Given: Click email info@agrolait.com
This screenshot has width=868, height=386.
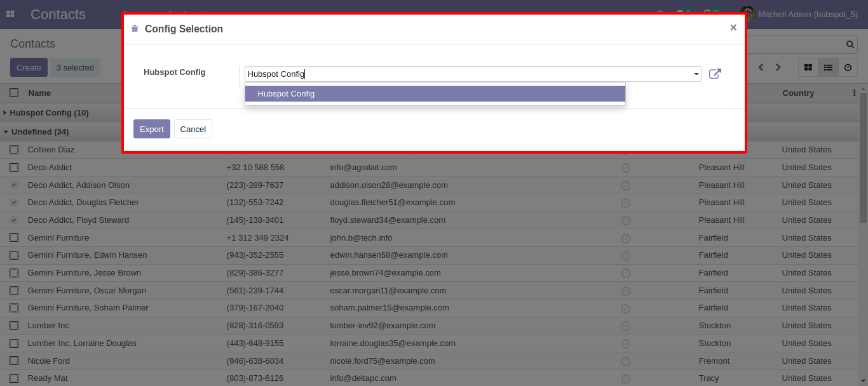Looking at the screenshot, I should point(363,168).
